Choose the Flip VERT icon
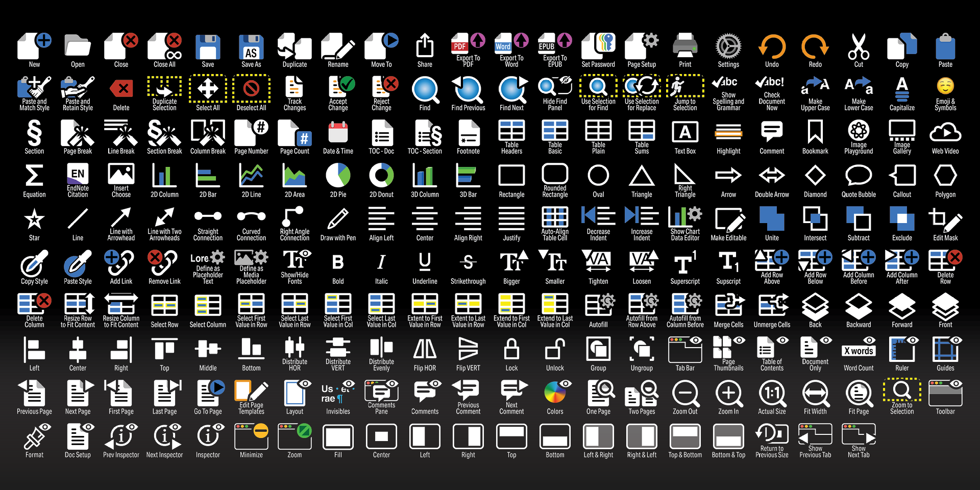The height and width of the screenshot is (490, 980). pos(468,350)
